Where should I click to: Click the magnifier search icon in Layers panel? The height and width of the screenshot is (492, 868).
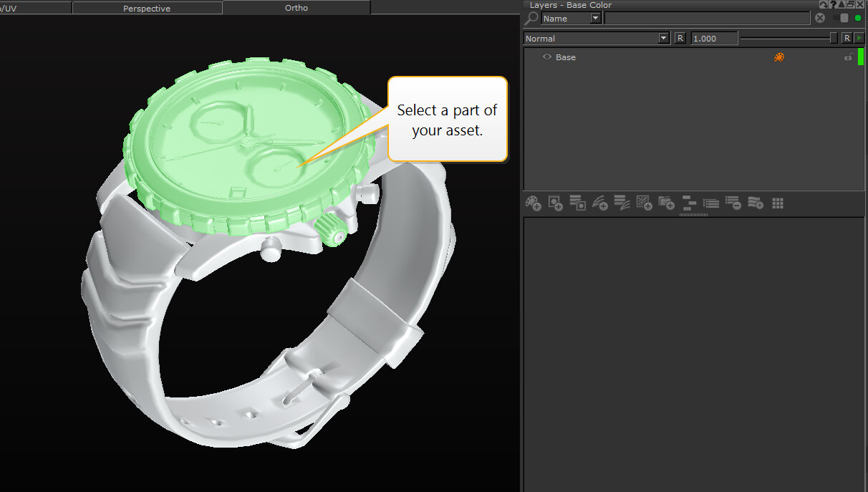point(534,19)
